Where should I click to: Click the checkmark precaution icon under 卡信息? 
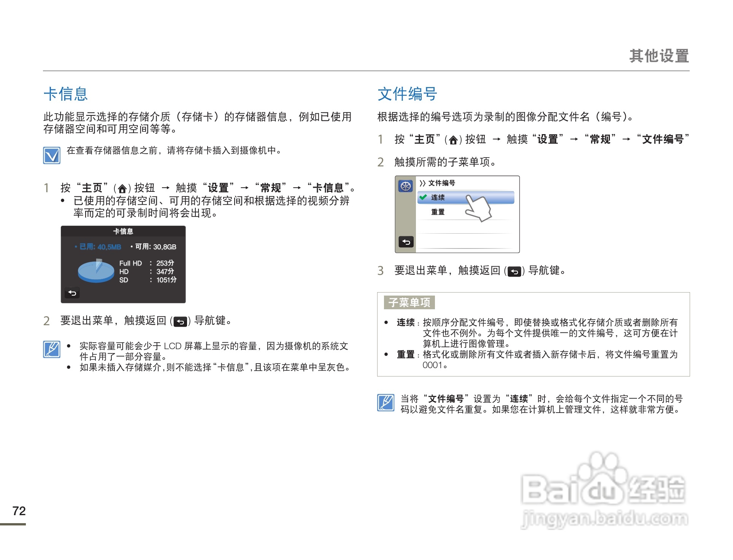point(52,155)
